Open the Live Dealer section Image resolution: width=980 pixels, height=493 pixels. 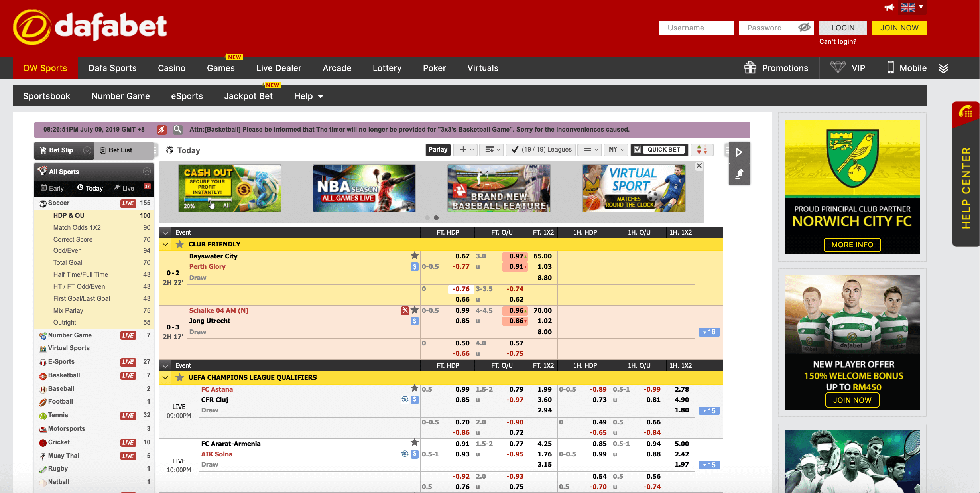click(x=279, y=68)
